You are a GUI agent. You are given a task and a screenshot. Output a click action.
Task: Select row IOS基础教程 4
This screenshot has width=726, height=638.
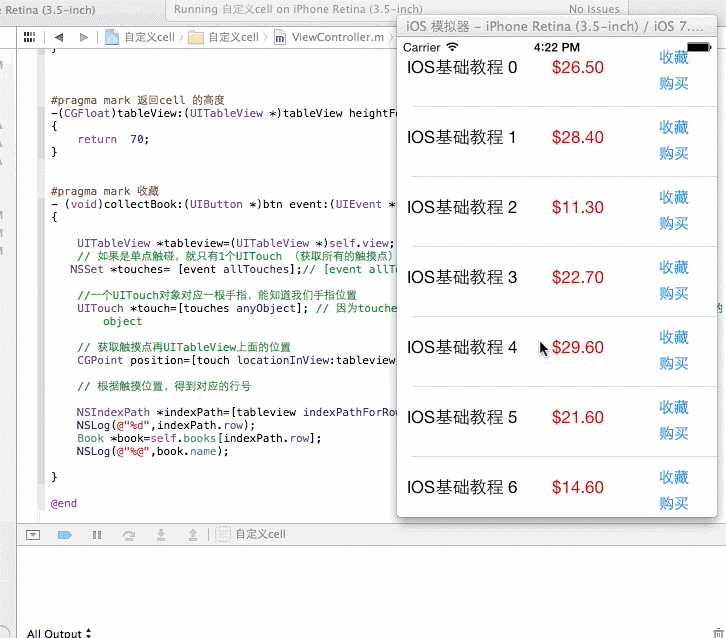coord(557,352)
